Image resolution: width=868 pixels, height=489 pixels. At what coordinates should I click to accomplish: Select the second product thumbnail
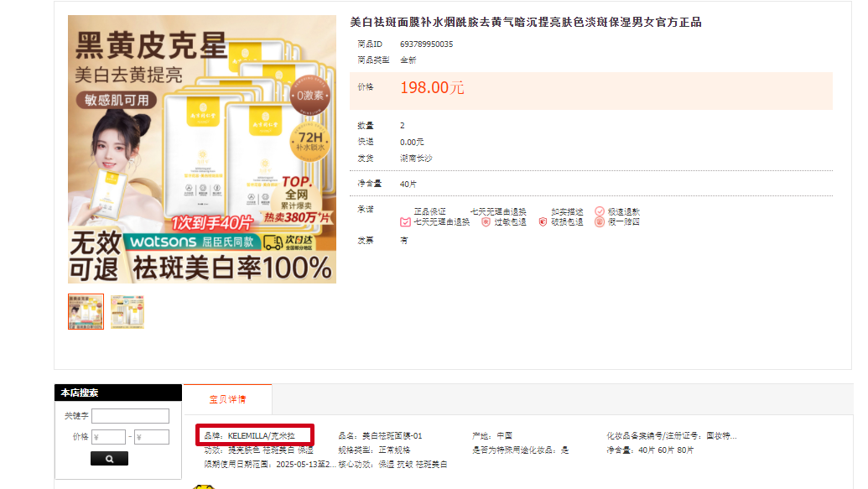coord(127,311)
